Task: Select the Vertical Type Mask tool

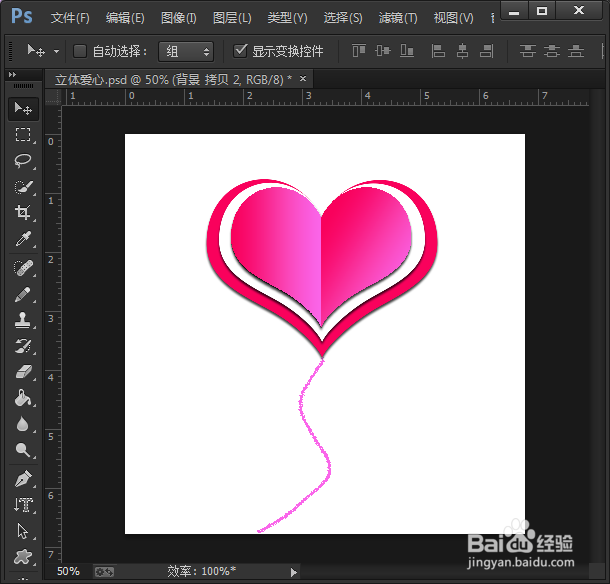Action: point(23,505)
